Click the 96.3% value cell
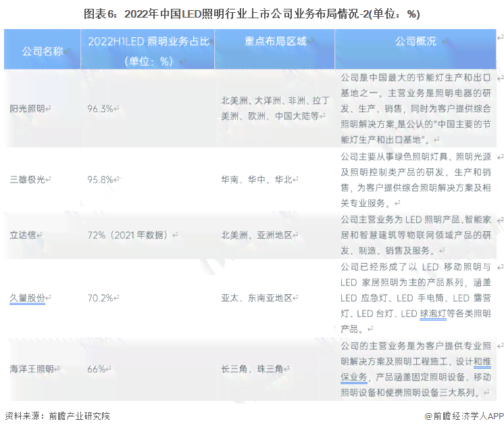504x430 pixels. (100, 109)
